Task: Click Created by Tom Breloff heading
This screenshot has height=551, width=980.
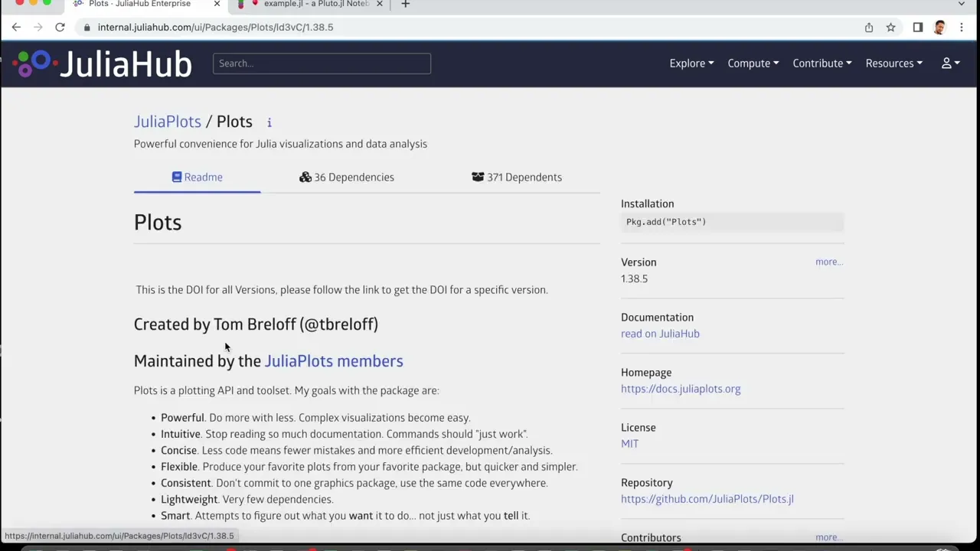Action: click(256, 324)
